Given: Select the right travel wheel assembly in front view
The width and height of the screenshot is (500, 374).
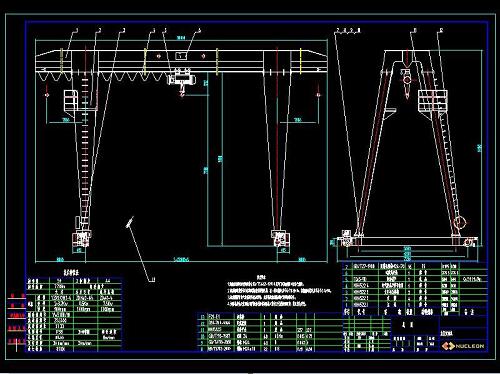Looking at the screenshot, I should pos(280,238).
